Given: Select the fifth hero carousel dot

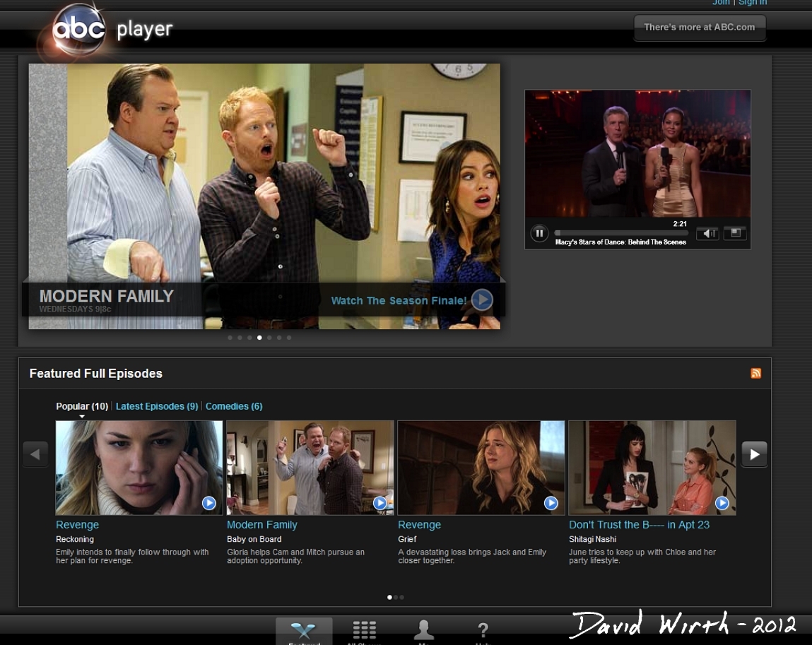Looking at the screenshot, I should coord(269,338).
